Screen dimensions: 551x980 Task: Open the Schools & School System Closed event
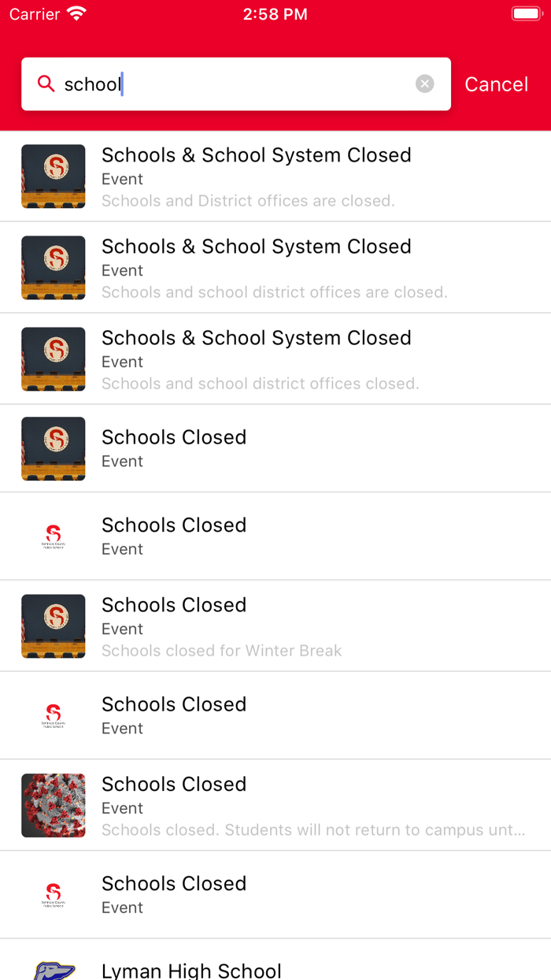coord(275,176)
